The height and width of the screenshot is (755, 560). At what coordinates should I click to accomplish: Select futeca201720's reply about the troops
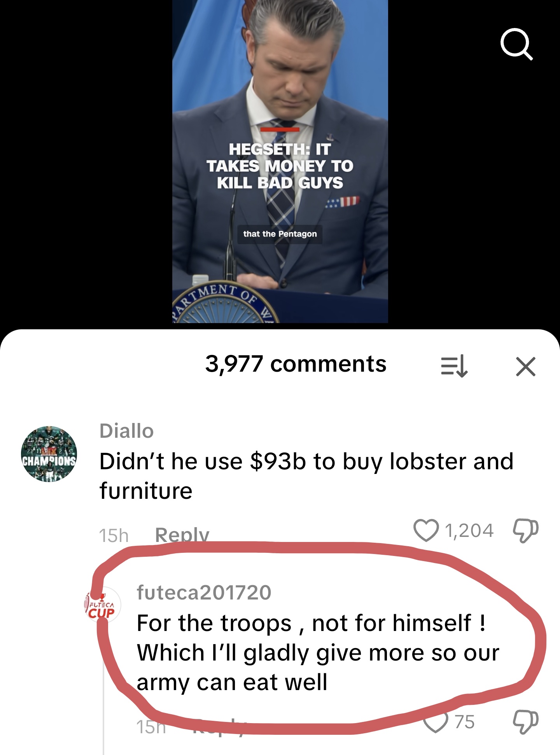coord(318,653)
